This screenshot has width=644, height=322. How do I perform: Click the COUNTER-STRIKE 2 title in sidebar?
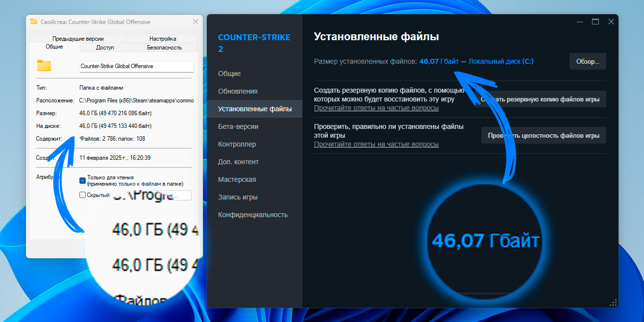coord(254,43)
